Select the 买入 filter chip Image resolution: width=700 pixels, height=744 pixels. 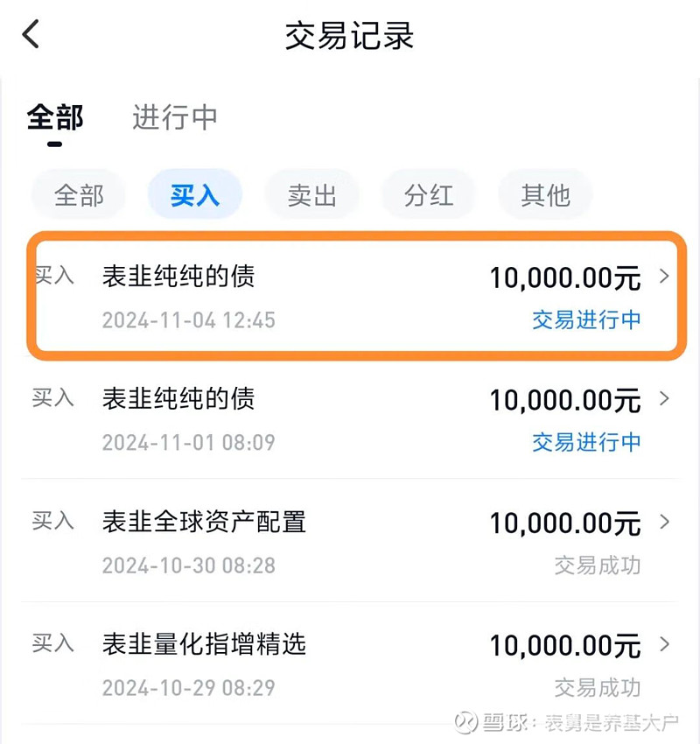tap(195, 195)
